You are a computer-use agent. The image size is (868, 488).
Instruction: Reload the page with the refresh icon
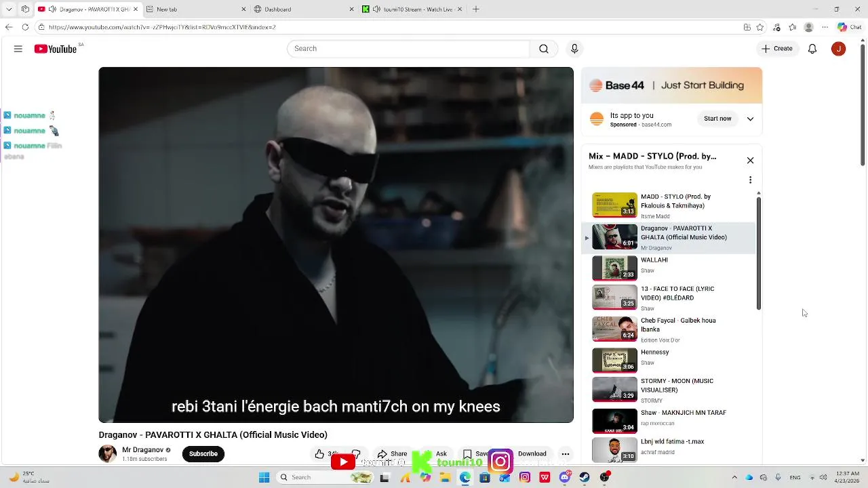[25, 27]
